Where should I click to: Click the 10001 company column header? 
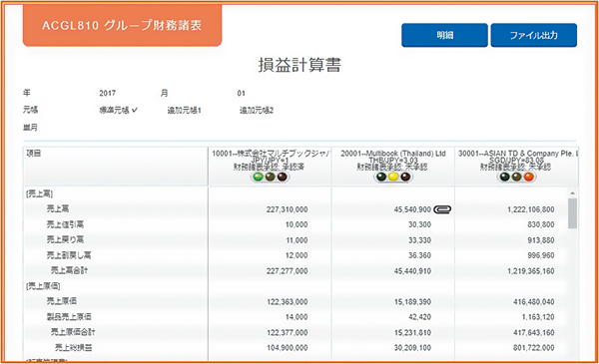(x=270, y=167)
